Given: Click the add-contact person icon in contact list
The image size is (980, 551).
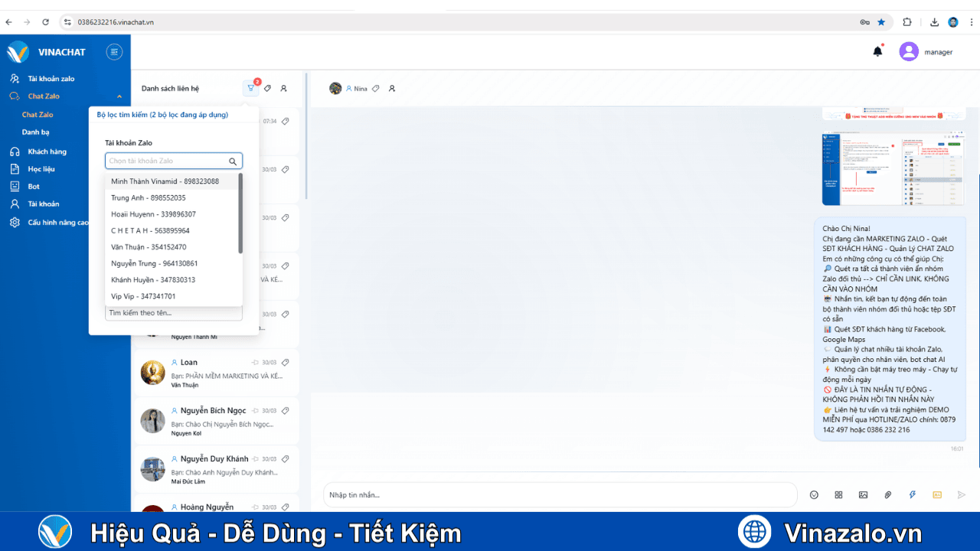Looking at the screenshot, I should click(283, 88).
